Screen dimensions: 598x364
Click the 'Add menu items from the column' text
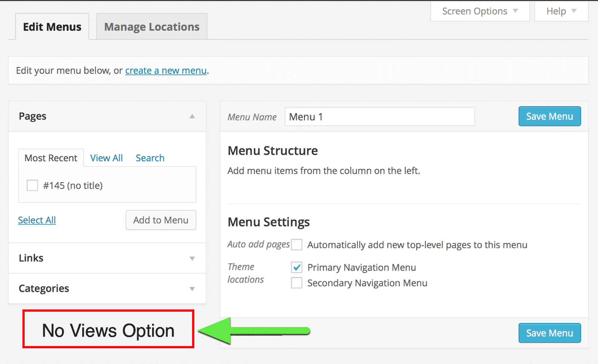point(324,171)
